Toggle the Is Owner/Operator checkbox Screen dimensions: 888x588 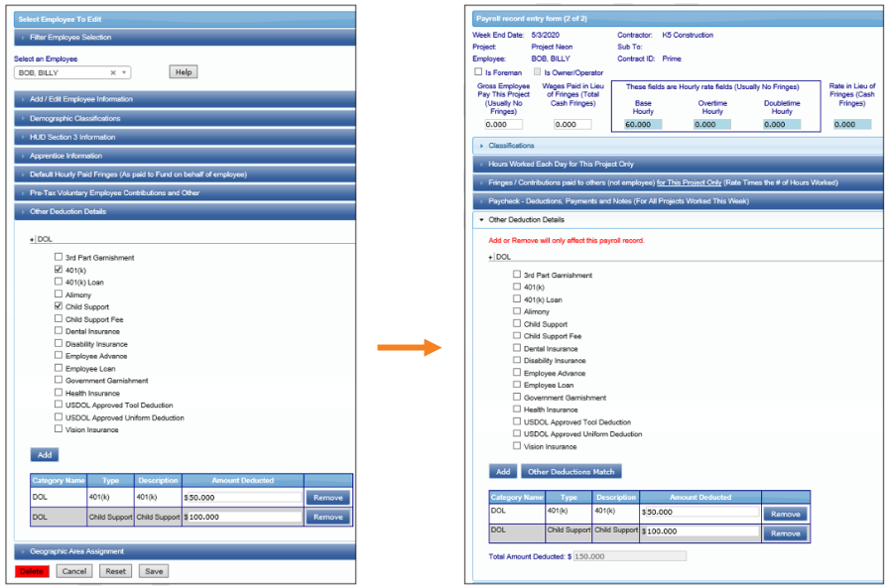538,71
